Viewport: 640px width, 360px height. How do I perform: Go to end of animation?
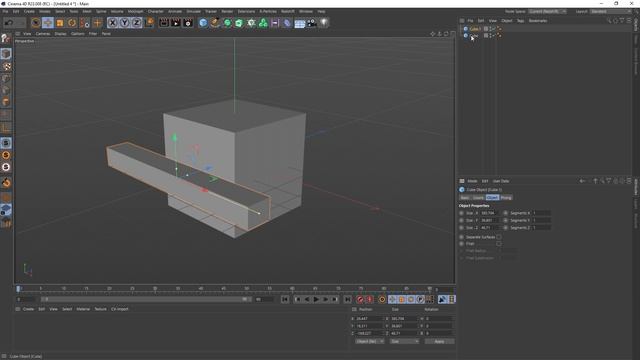point(347,300)
